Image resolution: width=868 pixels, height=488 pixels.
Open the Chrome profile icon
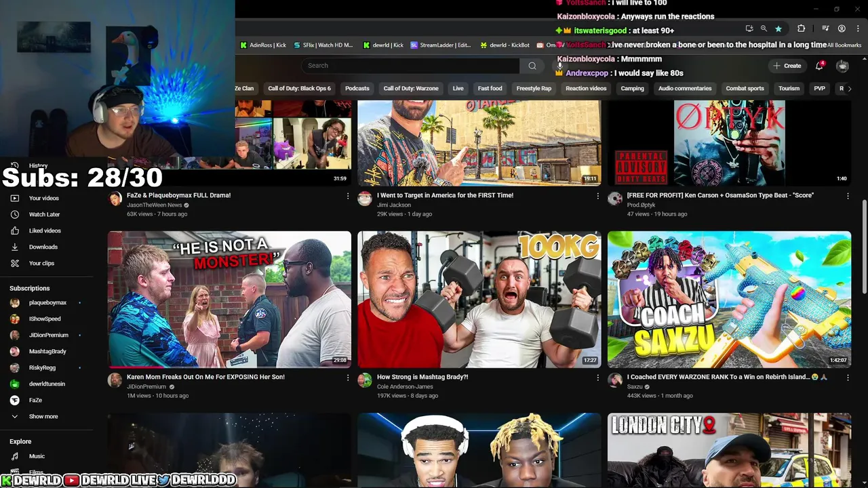[842, 28]
